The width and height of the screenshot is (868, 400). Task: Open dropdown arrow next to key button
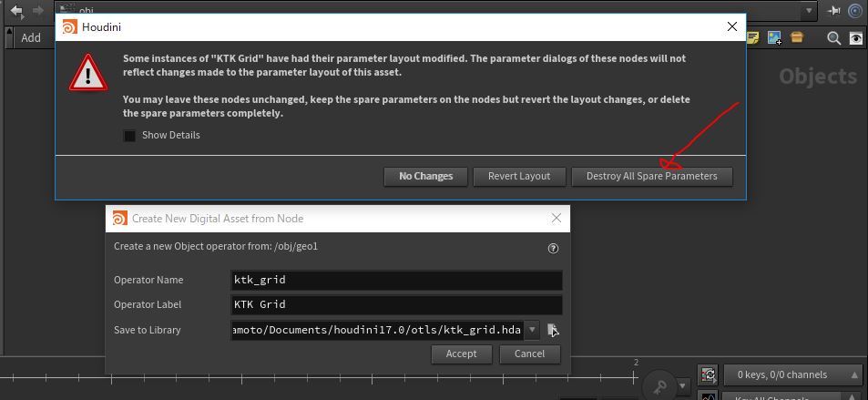click(683, 385)
